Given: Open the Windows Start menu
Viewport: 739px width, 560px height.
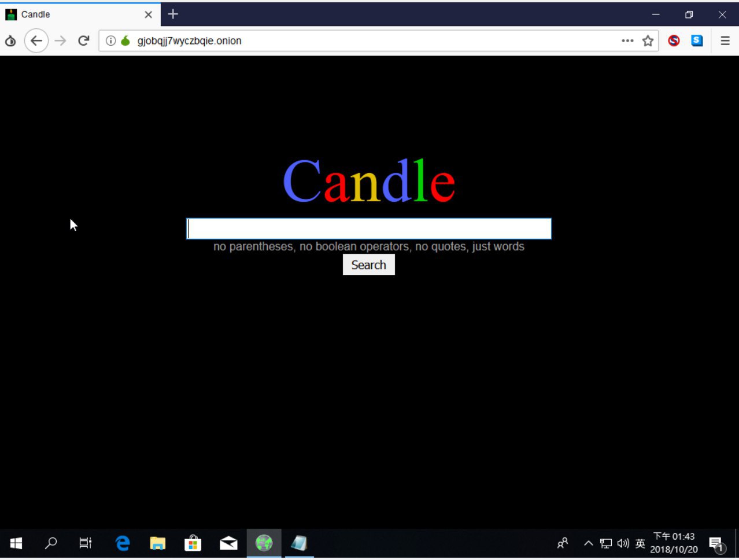Looking at the screenshot, I should coord(16,543).
